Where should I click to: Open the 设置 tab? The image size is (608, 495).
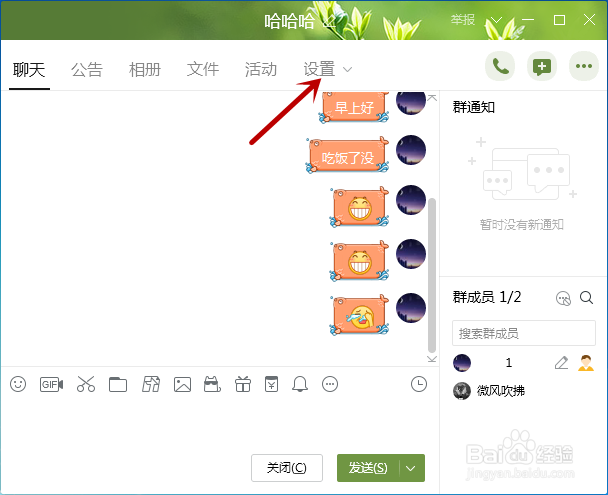tap(319, 69)
